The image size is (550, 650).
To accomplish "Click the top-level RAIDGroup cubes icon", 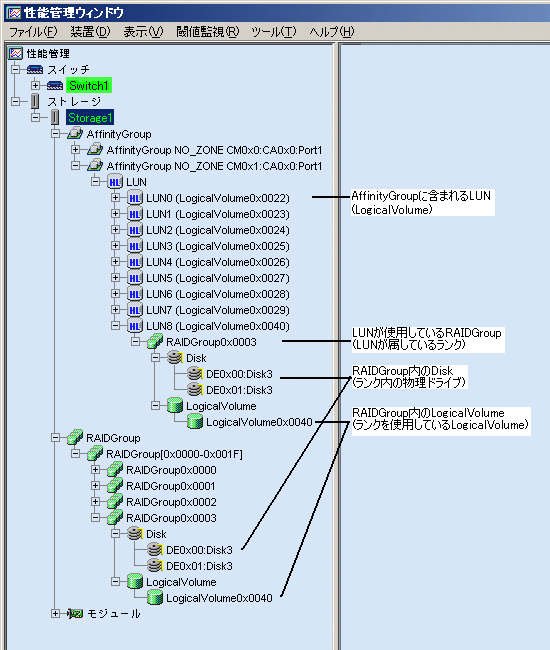I will click(x=75, y=437).
